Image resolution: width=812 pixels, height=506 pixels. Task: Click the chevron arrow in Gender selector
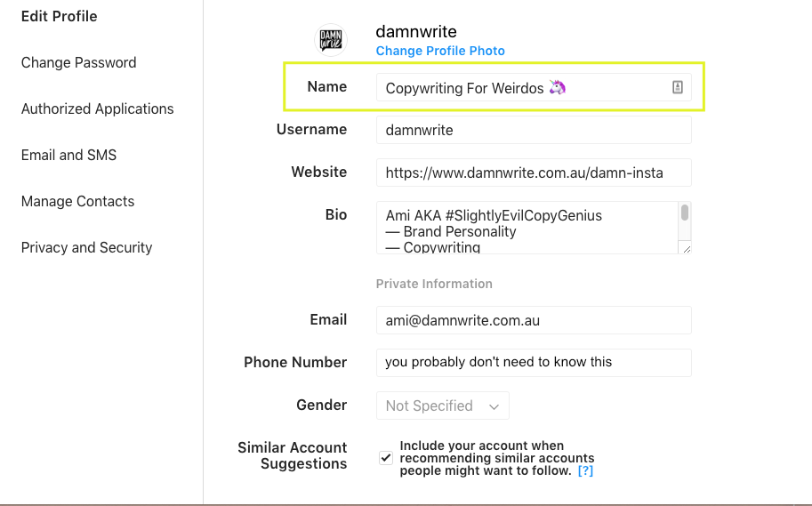point(494,406)
